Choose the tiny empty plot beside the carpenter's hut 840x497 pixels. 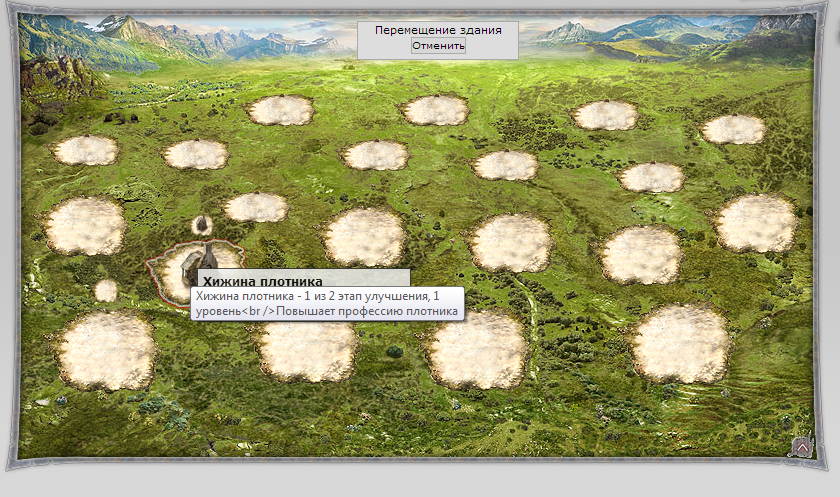(106, 291)
